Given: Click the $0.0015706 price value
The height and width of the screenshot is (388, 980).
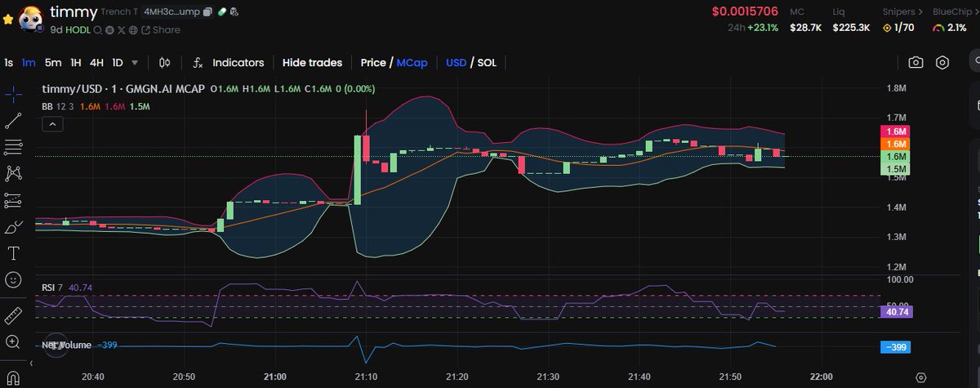Looking at the screenshot, I should pos(745,11).
